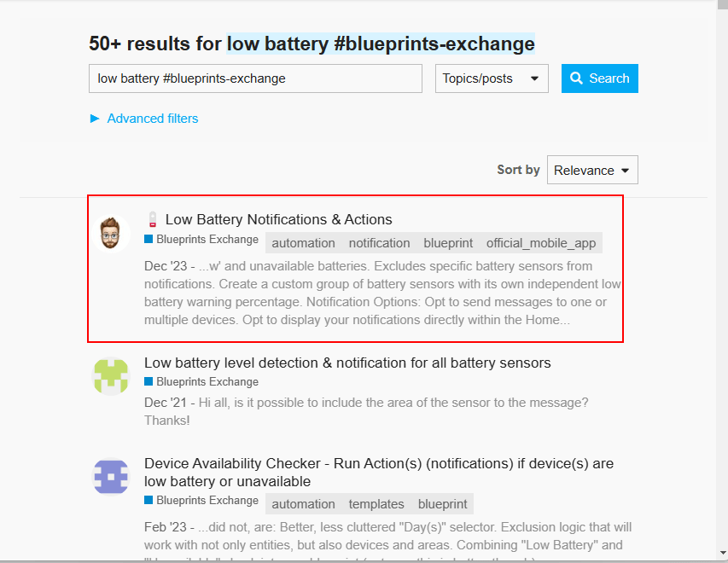This screenshot has height=563, width=728.
Task: Open the Sort by Relevance dropdown
Action: pyautogui.click(x=592, y=170)
